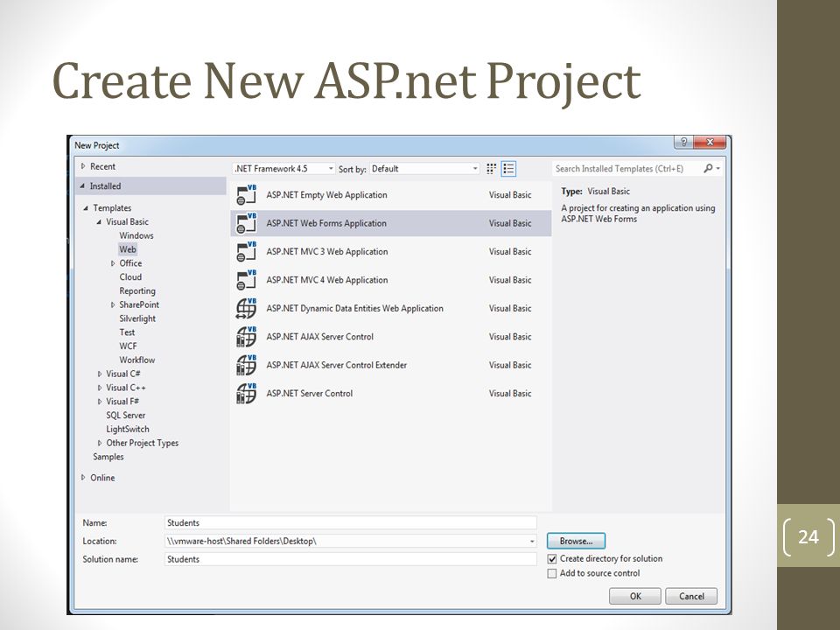This screenshot has width=840, height=630.
Task: Click the ASP.NET MVC 4 Web Application icon
Action: click(247, 280)
